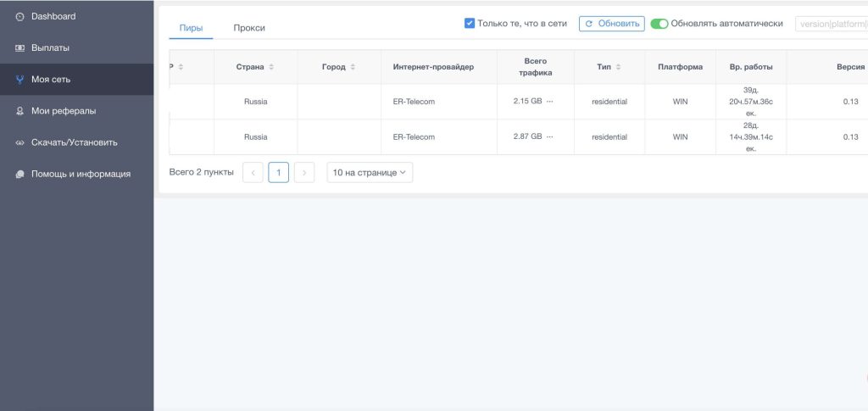
Task: Click the Скачать/Установить code icon
Action: point(19,142)
